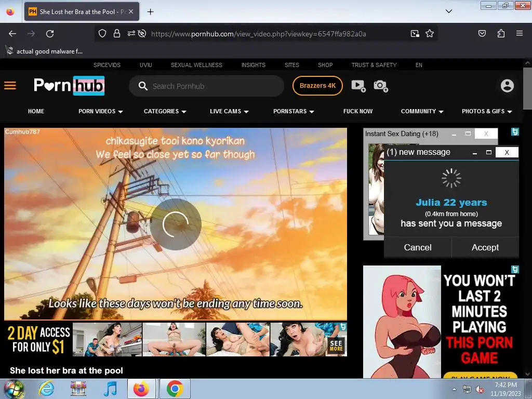Open the user account profile icon
The image size is (532, 399).
click(x=507, y=86)
